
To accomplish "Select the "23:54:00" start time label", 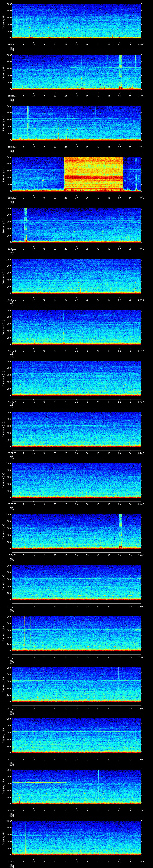I will pos(12,555).
